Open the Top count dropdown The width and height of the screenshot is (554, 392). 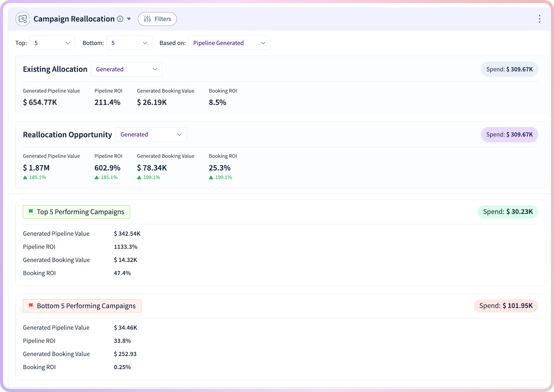[52, 43]
